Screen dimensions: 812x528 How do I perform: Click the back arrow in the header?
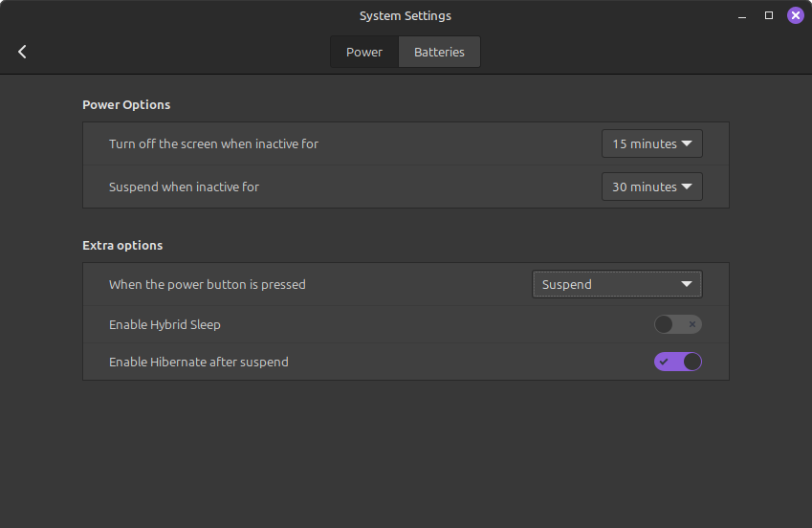point(22,52)
